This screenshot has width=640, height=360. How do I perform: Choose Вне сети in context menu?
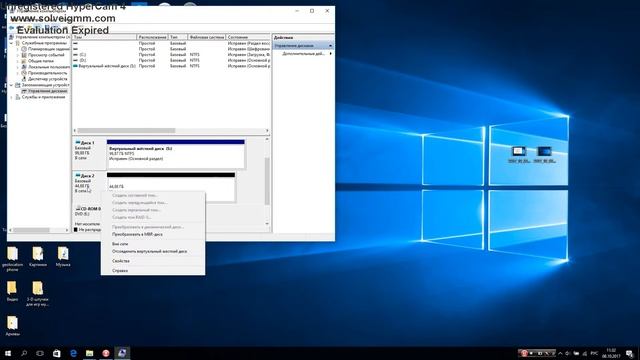coord(153,244)
